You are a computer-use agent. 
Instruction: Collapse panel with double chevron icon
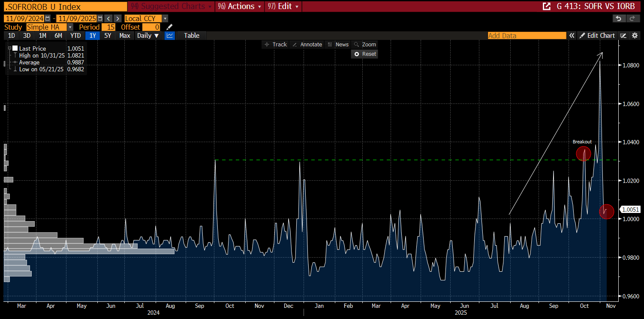point(572,36)
